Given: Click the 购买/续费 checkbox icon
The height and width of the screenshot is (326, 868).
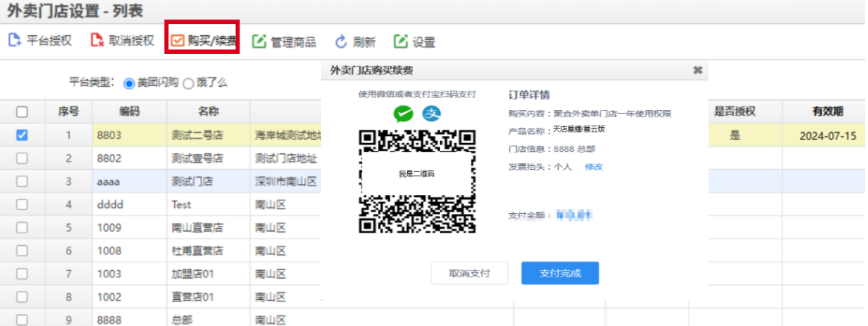Looking at the screenshot, I should tap(177, 41).
